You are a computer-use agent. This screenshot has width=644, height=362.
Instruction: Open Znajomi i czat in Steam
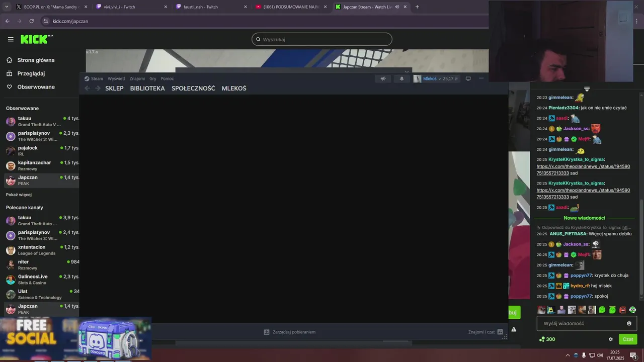[486, 332]
